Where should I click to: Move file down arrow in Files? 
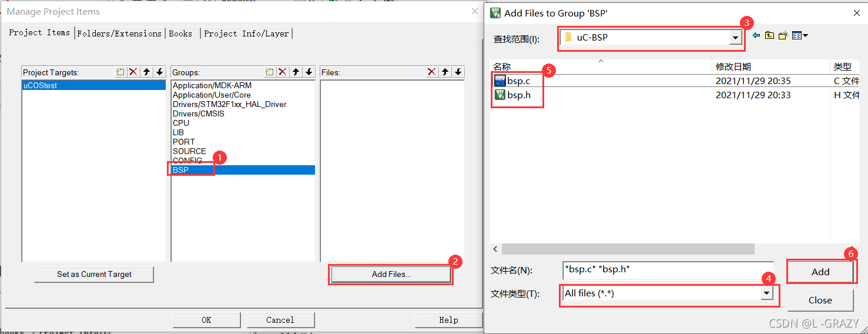(458, 72)
